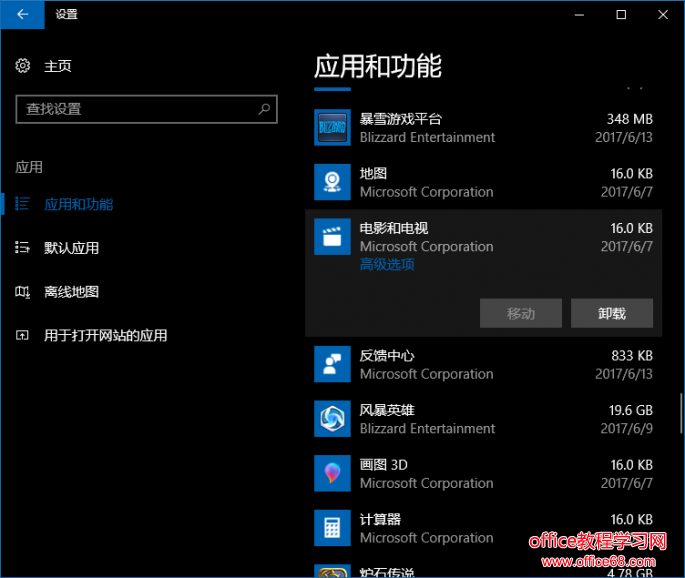Click the 2017/6/13 date for 反馈中心
This screenshot has height=578, width=685.
(624, 374)
